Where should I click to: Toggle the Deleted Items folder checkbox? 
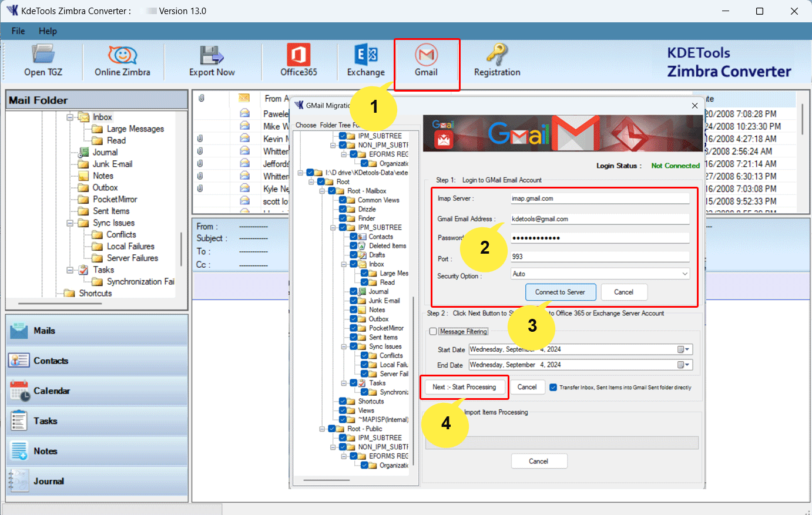tap(354, 246)
